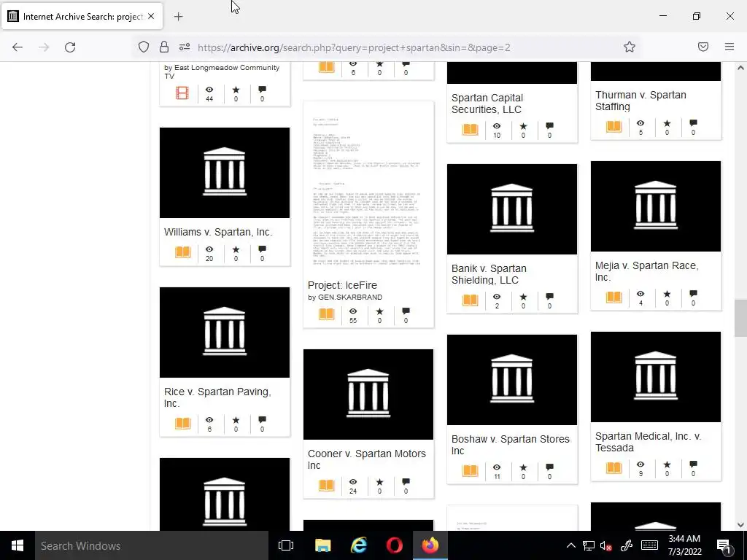This screenshot has width=747, height=560.
Task: Click reviews bubble under Rice v. Spartan Paving
Action: tap(262, 420)
